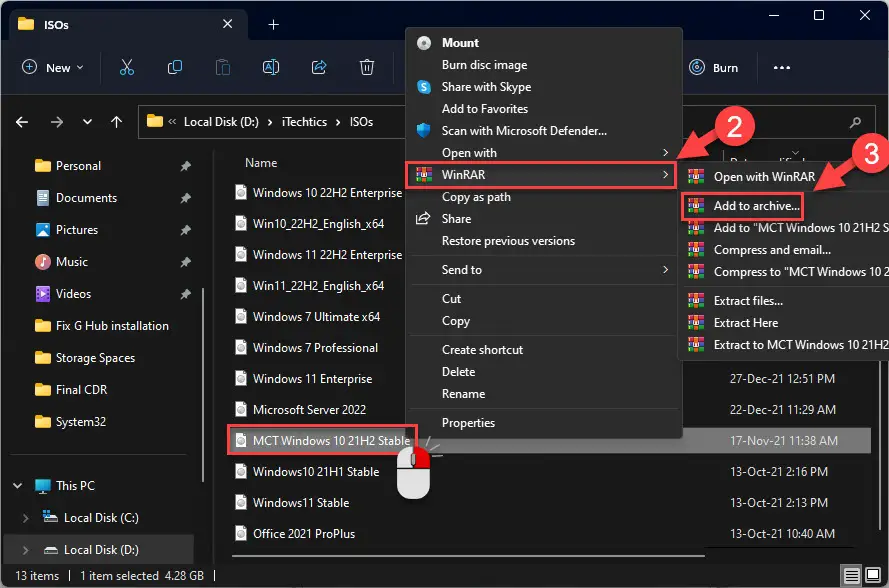Viewport: 889px width, 588px height.
Task: Go forward with the right arrow
Action: (57, 122)
